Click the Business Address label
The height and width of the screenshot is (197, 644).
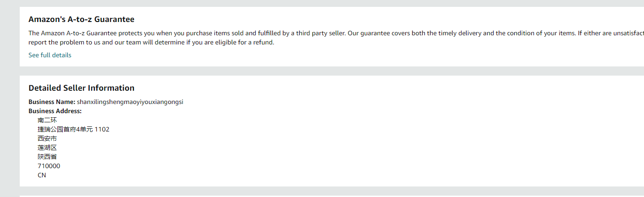55,111
